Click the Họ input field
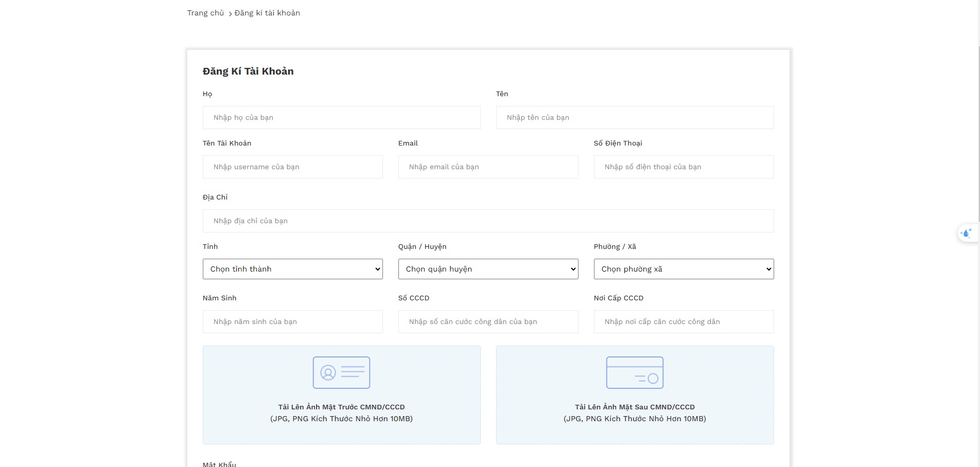 (x=341, y=117)
